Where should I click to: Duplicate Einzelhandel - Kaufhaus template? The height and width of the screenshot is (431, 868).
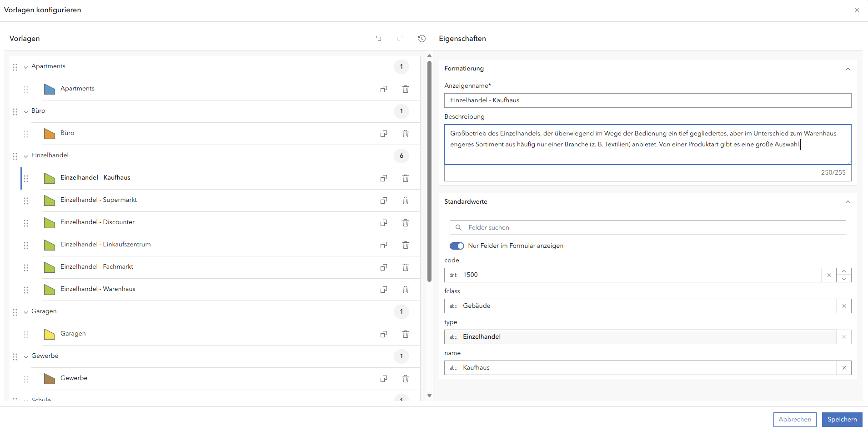pyautogui.click(x=384, y=178)
